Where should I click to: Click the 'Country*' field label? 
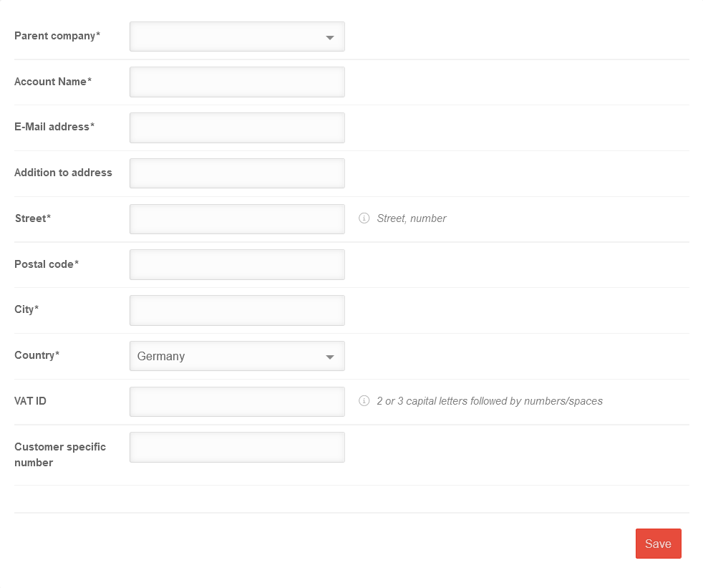pos(37,355)
